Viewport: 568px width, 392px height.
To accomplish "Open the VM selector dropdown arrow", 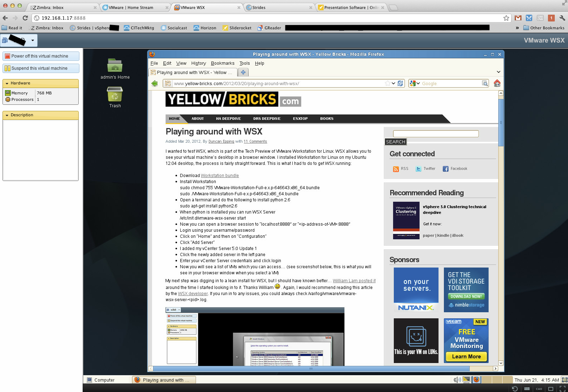I will (x=33, y=40).
